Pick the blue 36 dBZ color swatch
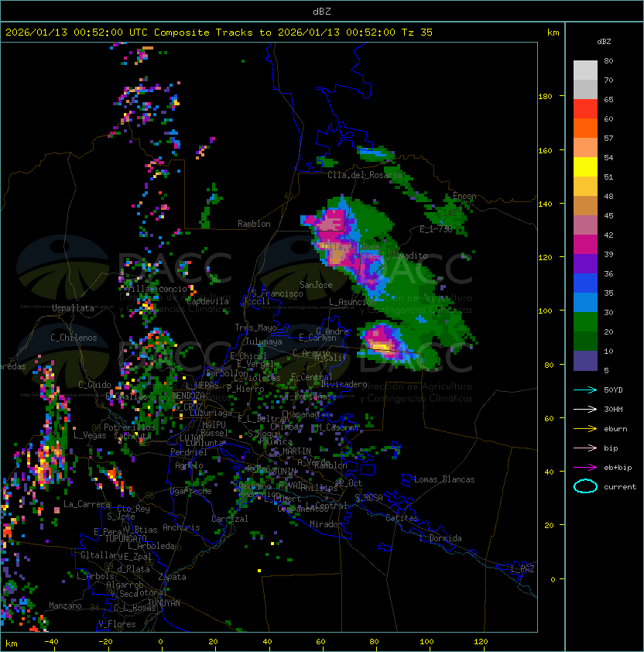Screen dimensions: 644x652 point(585,283)
